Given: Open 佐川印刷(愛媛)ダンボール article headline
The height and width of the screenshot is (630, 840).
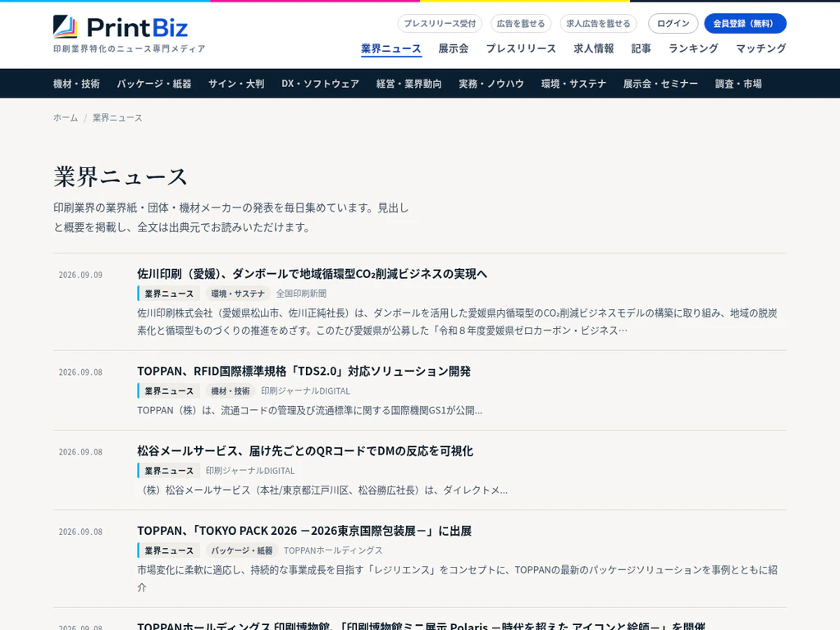Looking at the screenshot, I should 313,274.
